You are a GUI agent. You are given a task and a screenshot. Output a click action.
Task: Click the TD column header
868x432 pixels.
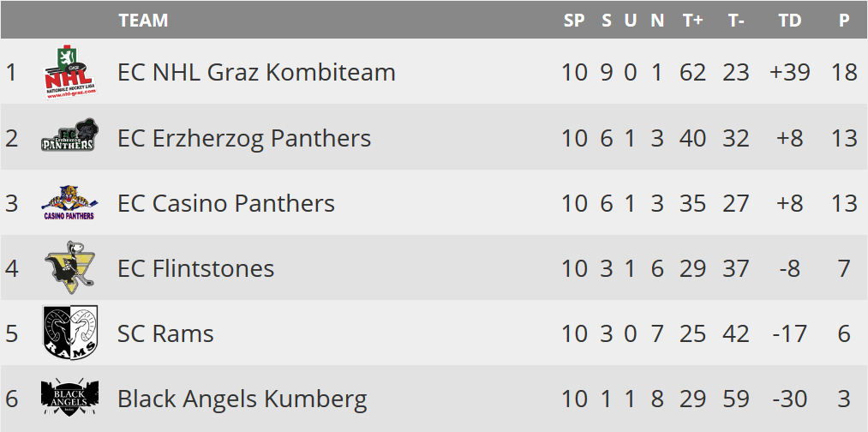pyautogui.click(x=790, y=21)
